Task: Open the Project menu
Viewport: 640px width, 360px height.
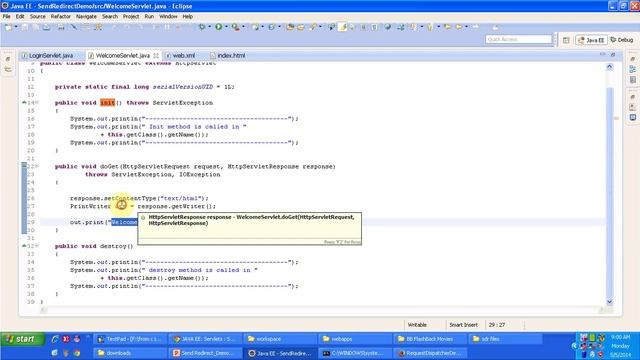Action: [131, 16]
